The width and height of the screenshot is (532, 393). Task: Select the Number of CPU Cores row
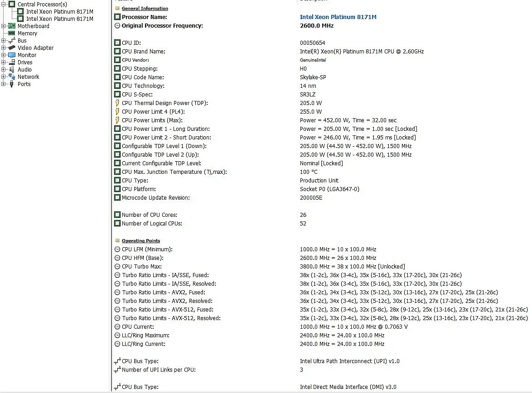tap(322, 215)
